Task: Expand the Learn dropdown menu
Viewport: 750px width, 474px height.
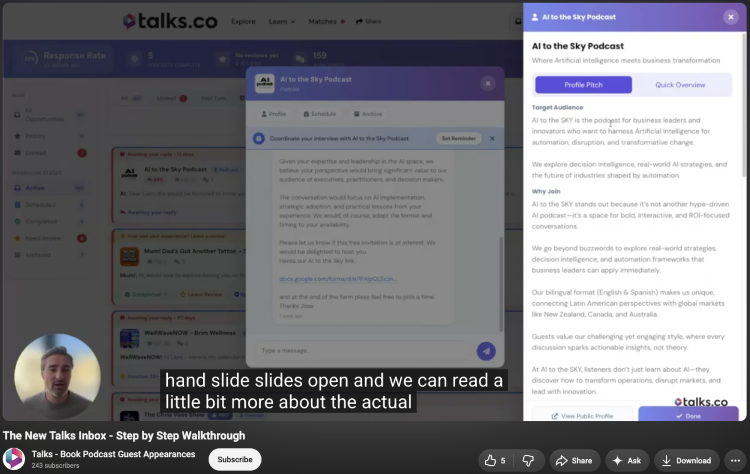Action: tap(282, 22)
